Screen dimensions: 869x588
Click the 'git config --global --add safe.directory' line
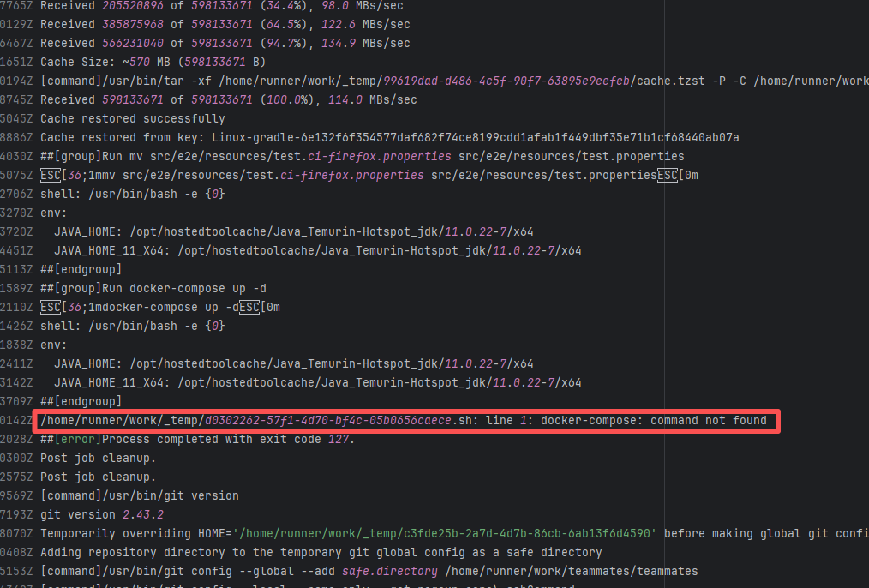click(369, 571)
